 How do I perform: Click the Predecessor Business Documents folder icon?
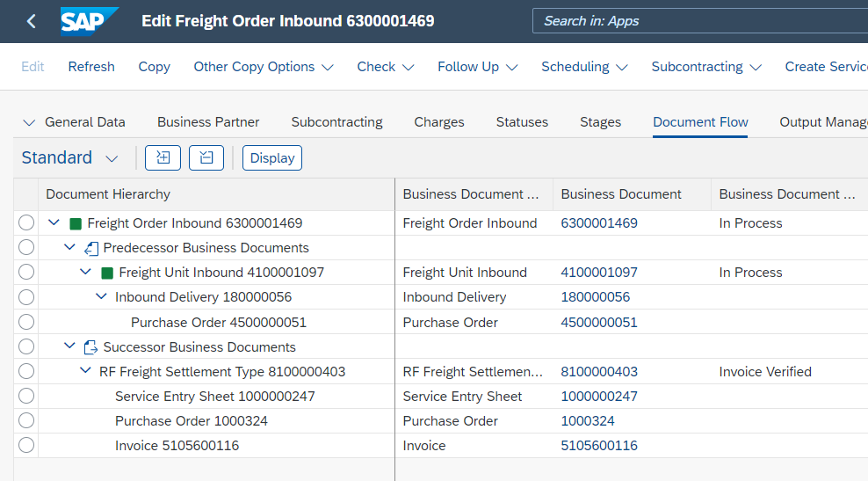pos(91,248)
